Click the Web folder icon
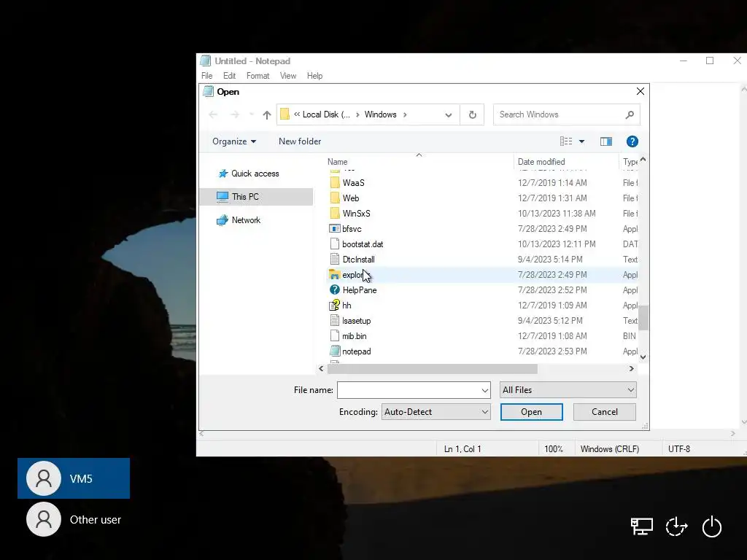The image size is (747, 560). [335, 198]
